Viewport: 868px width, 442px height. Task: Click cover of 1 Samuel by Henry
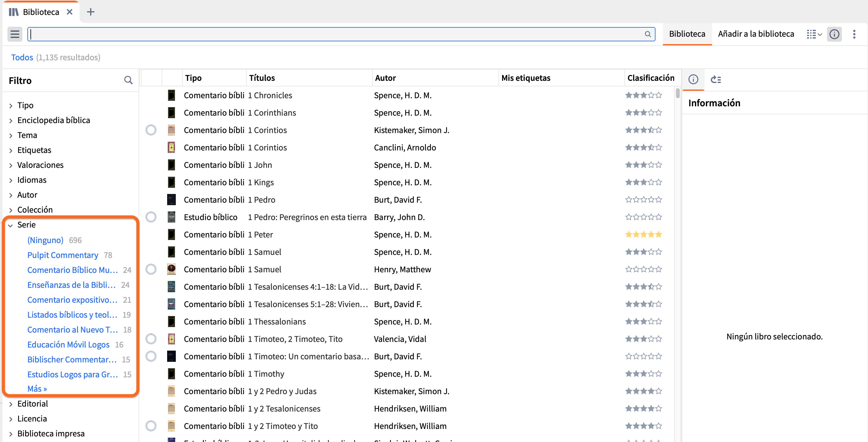(x=171, y=269)
